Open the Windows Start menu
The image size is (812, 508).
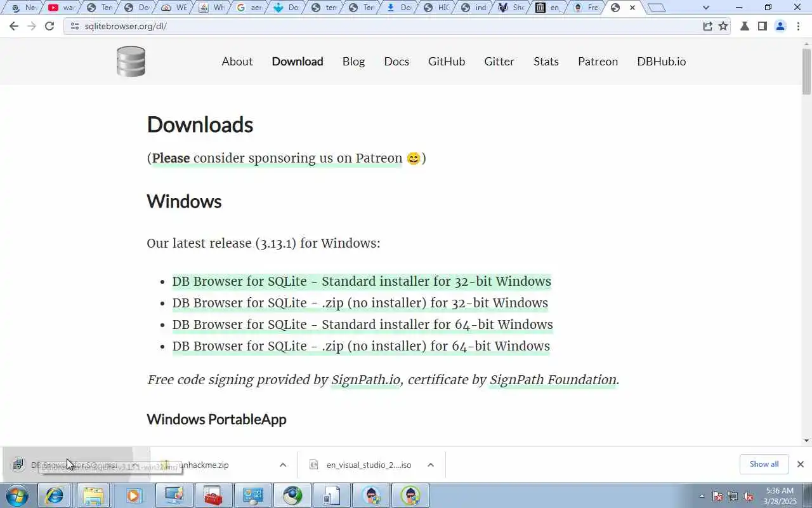pyautogui.click(x=17, y=495)
